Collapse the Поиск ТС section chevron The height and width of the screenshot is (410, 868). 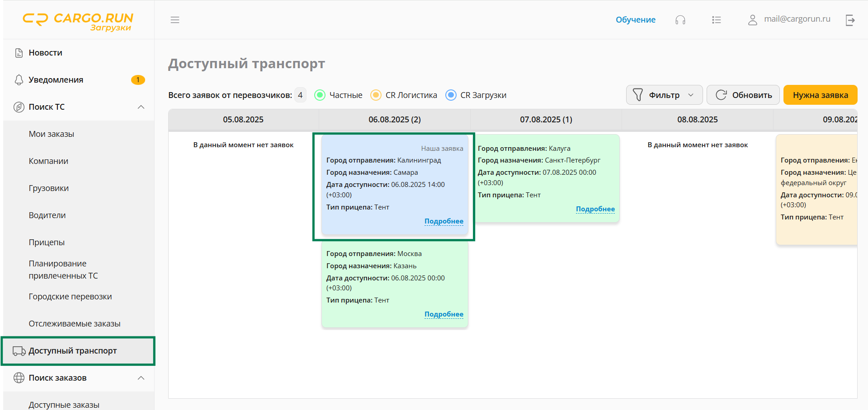click(x=141, y=107)
